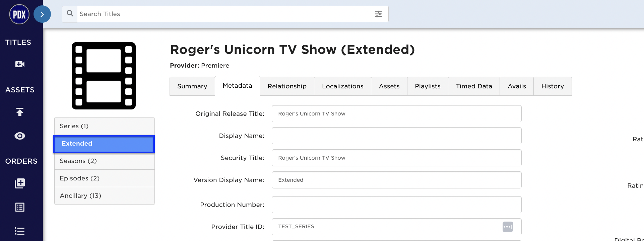
Task: Click the title heading Roger's Unicorn TV Show (Extended)
Action: click(x=293, y=50)
